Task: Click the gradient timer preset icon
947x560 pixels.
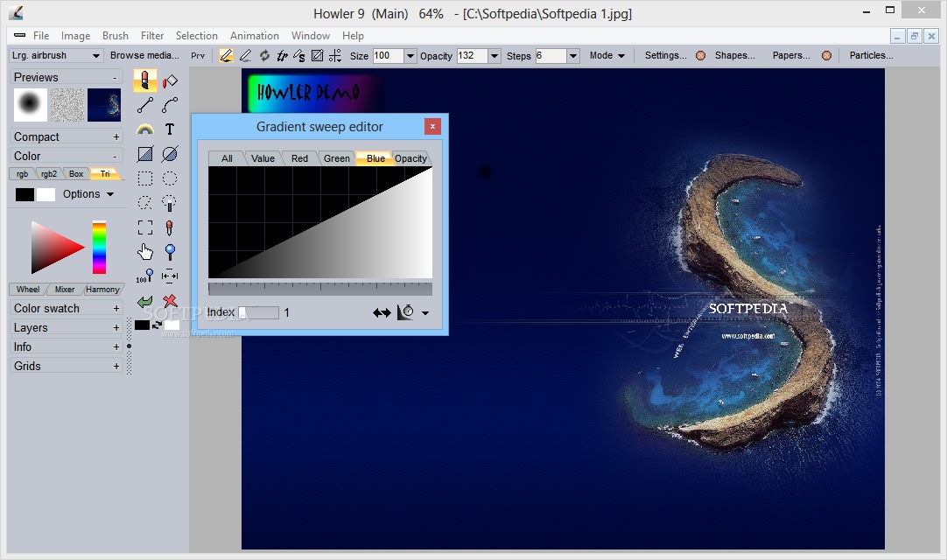Action: [x=405, y=312]
